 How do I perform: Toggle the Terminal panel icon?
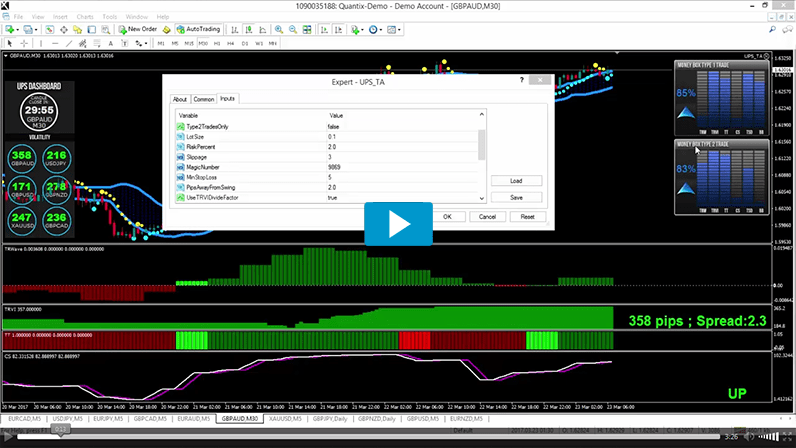pos(92,30)
